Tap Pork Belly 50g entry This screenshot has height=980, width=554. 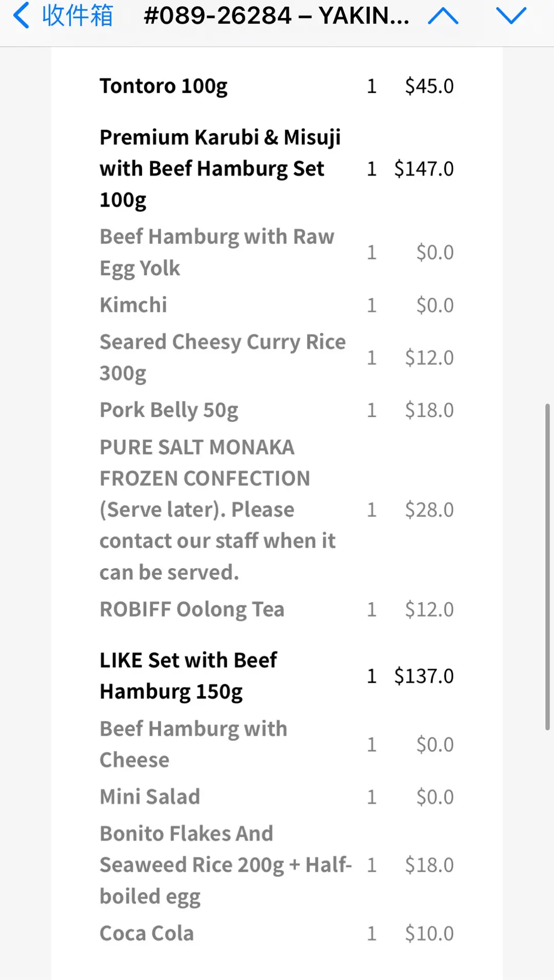(169, 410)
